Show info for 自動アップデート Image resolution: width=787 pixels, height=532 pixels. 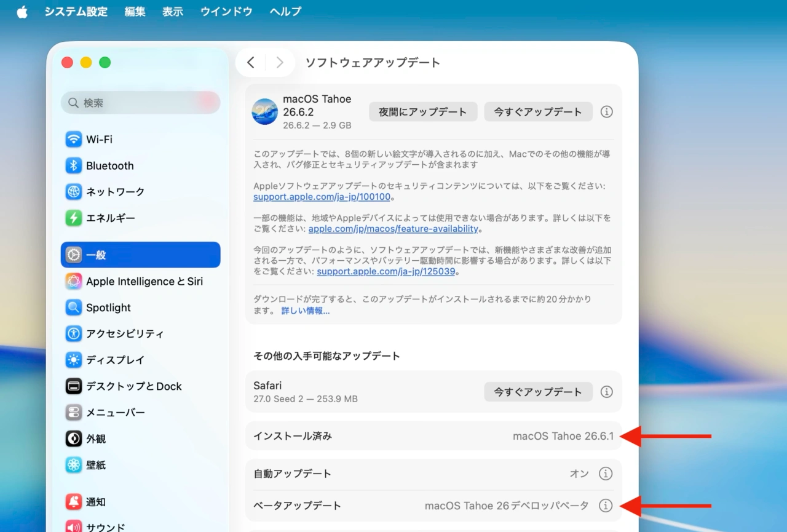point(606,474)
